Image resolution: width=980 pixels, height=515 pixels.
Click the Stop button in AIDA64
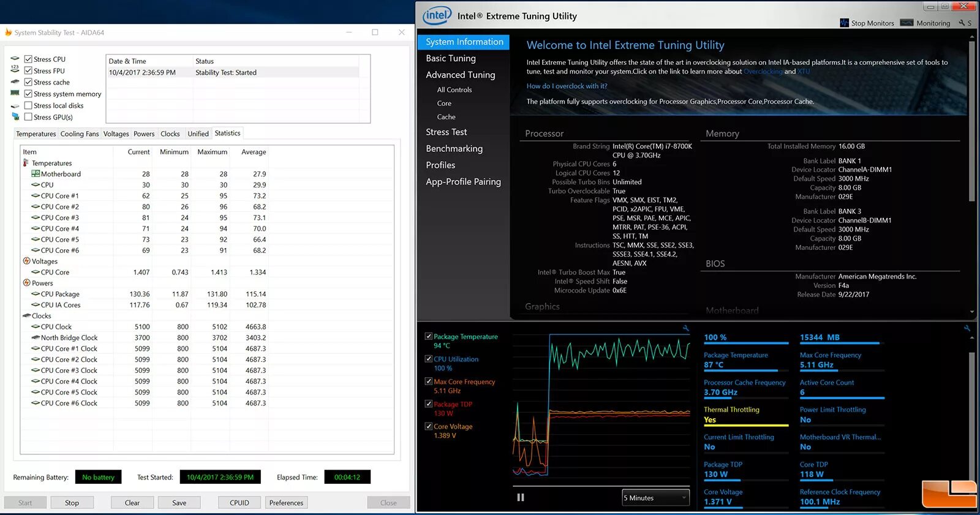pos(72,503)
